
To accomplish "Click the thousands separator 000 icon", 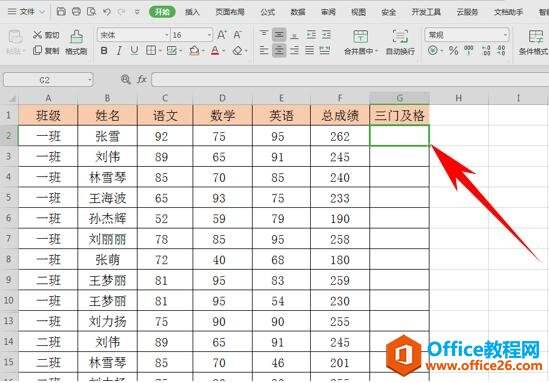I will (x=468, y=50).
